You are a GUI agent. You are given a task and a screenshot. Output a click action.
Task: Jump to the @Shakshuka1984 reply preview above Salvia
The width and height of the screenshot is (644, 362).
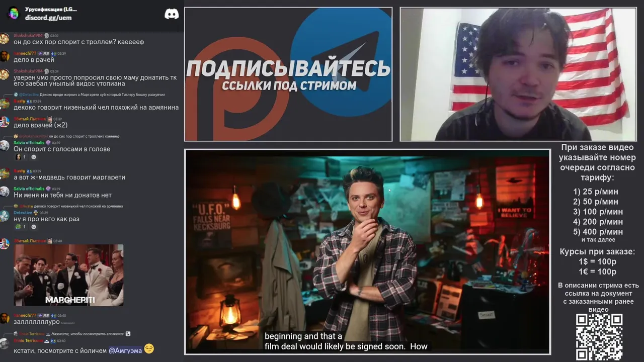[66, 136]
